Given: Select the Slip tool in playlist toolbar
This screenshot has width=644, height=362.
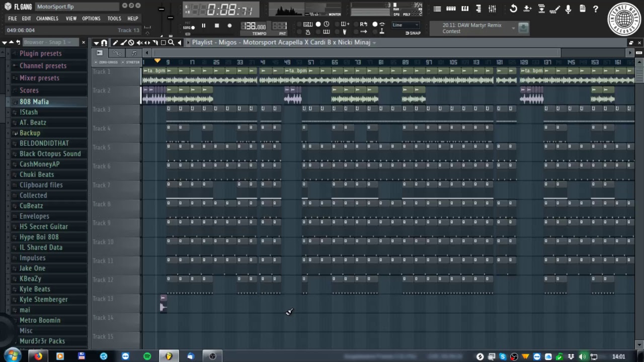Looking at the screenshot, I should tap(147, 43).
